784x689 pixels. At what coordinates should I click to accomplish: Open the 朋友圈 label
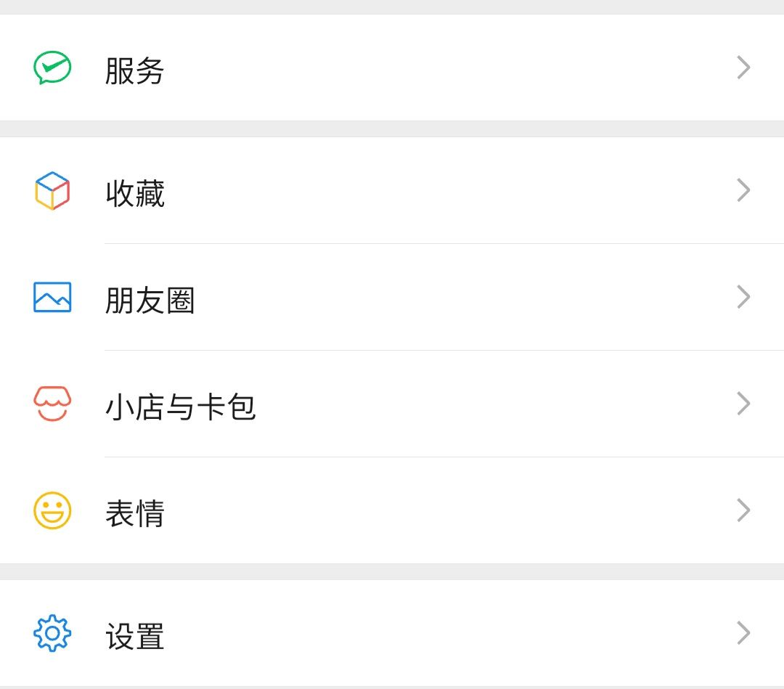(x=150, y=301)
